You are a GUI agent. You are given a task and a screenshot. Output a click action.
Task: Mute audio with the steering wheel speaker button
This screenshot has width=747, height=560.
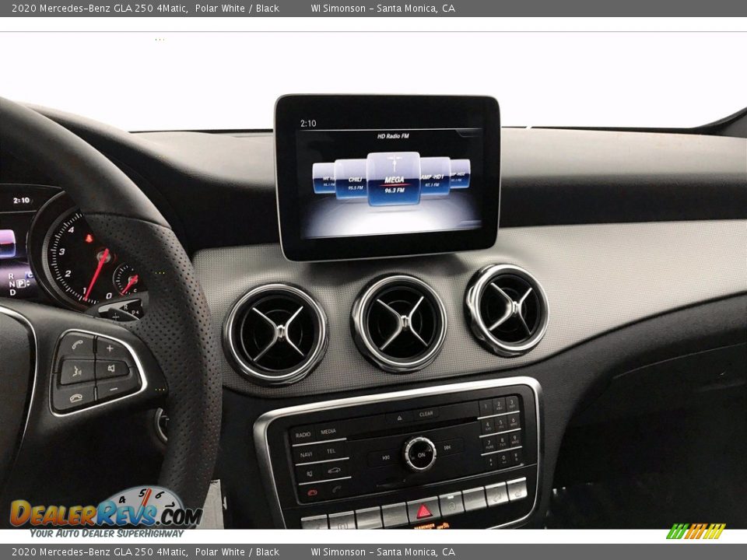click(x=111, y=367)
